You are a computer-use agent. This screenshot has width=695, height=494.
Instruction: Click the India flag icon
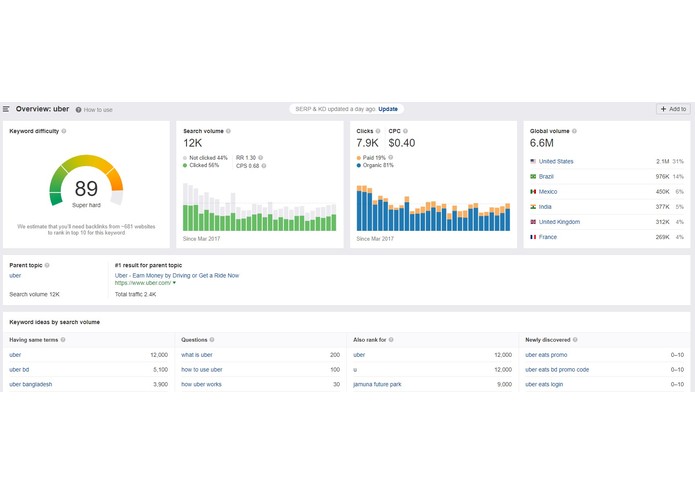533,207
